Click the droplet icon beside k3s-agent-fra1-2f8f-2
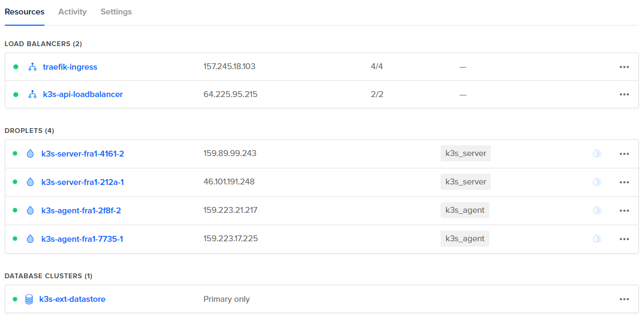 30,210
